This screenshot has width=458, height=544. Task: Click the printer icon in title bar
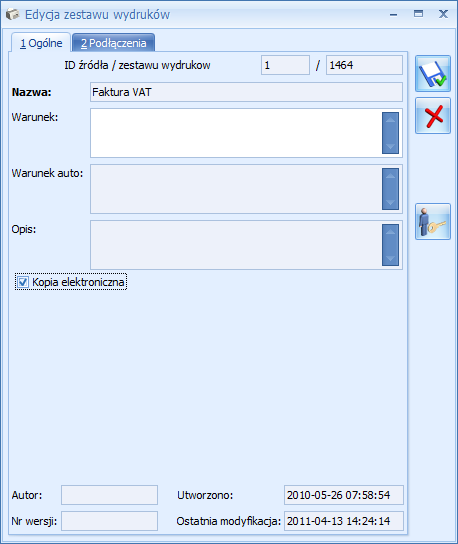tap(12, 15)
